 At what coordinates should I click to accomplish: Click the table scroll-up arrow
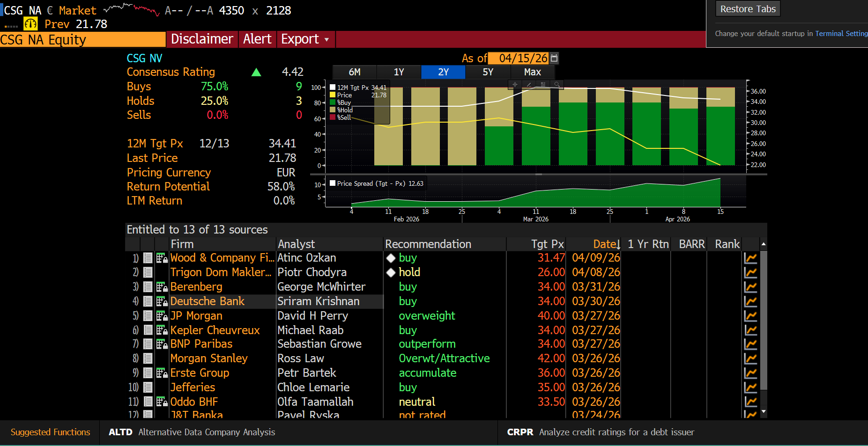click(764, 244)
